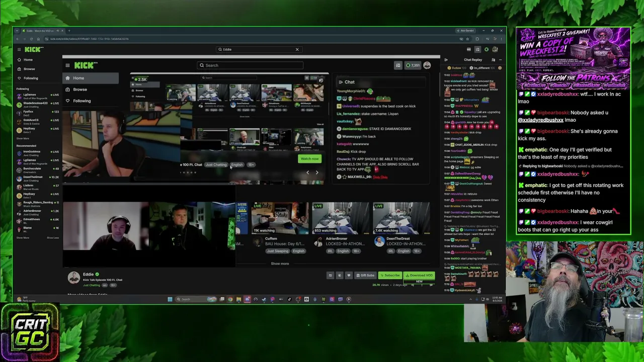Click the Following section heading in sidebar
The height and width of the screenshot is (362, 644).
click(22, 89)
